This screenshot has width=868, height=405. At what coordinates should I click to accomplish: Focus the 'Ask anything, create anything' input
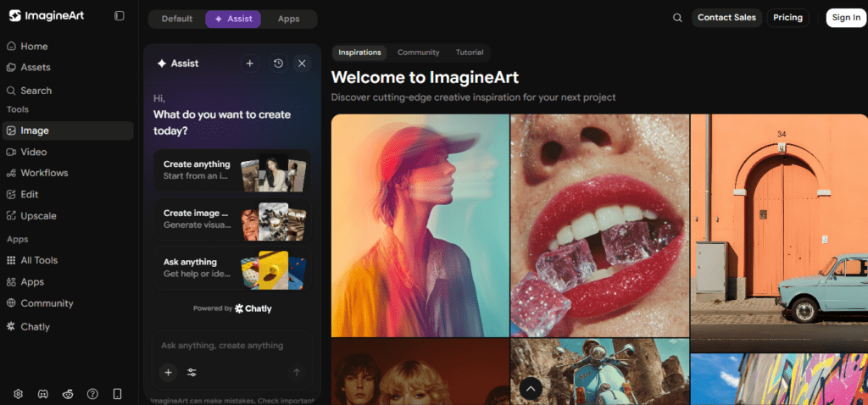tap(232, 346)
